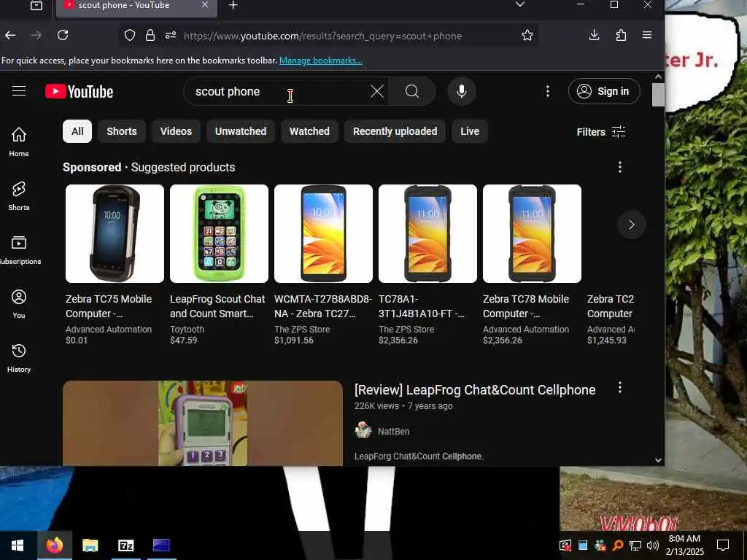Click Zebra TC78 Mobile Computer title

click(526, 306)
